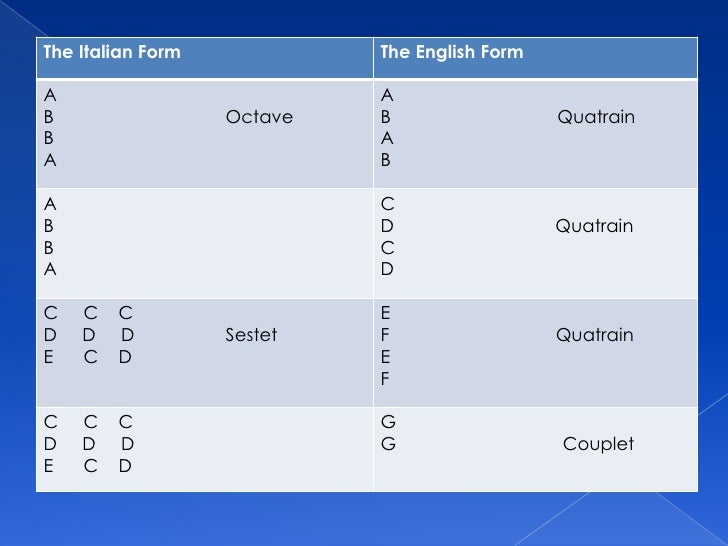
Task: Click the E in bottom Italian row
Action: (x=48, y=465)
